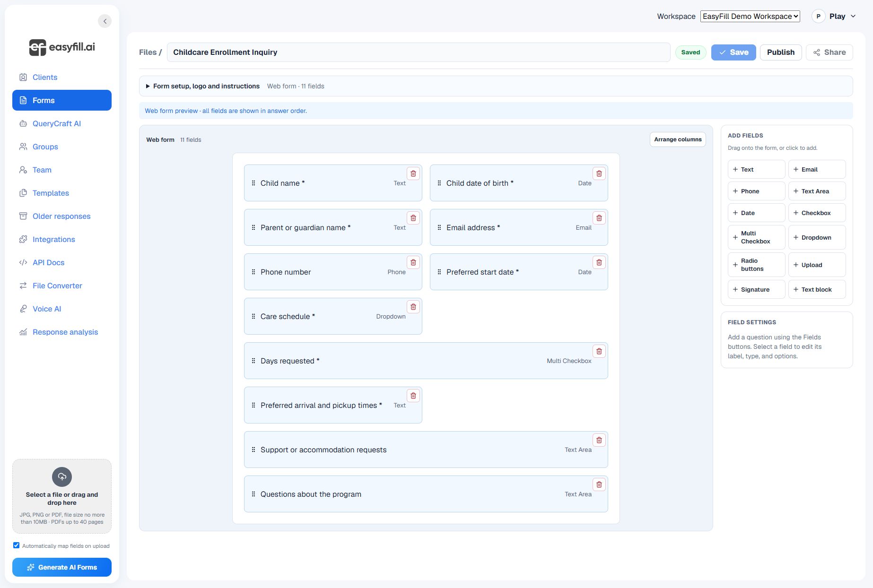Add a Radio buttons field
Viewport: 873px width, 588px height.
tap(757, 265)
